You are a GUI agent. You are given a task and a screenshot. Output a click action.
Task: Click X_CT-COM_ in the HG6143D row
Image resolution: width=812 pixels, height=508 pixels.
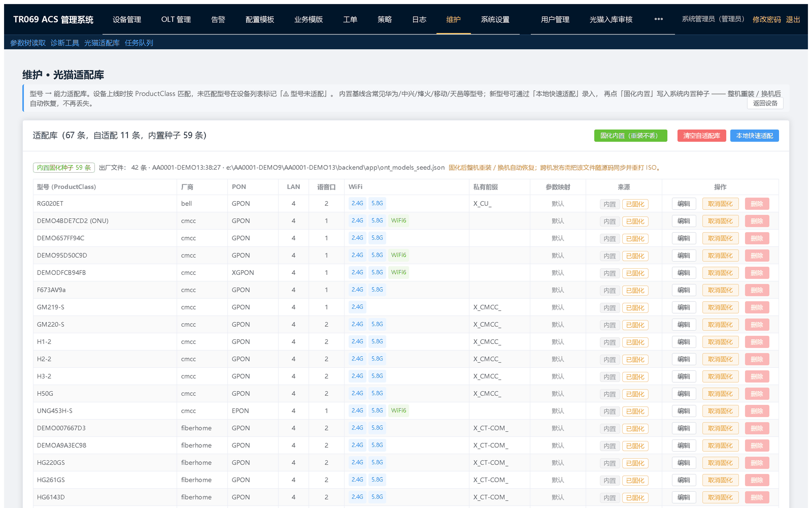pyautogui.click(x=491, y=497)
